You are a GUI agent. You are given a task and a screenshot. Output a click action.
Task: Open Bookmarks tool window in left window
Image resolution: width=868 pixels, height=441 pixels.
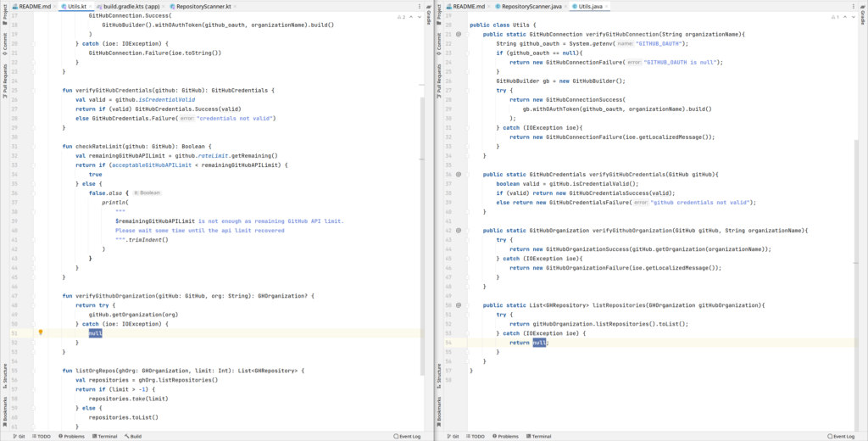pyautogui.click(x=4, y=411)
